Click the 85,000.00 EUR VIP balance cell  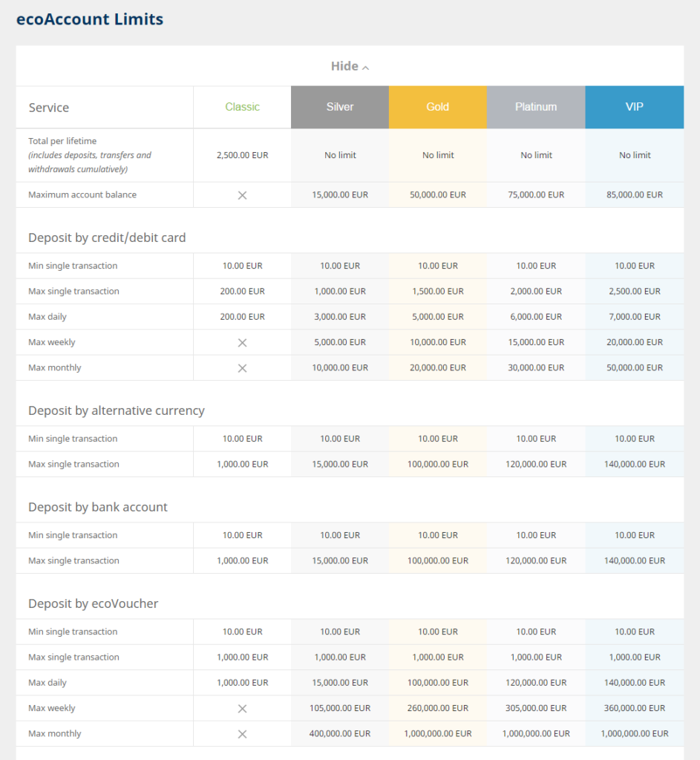coord(635,195)
